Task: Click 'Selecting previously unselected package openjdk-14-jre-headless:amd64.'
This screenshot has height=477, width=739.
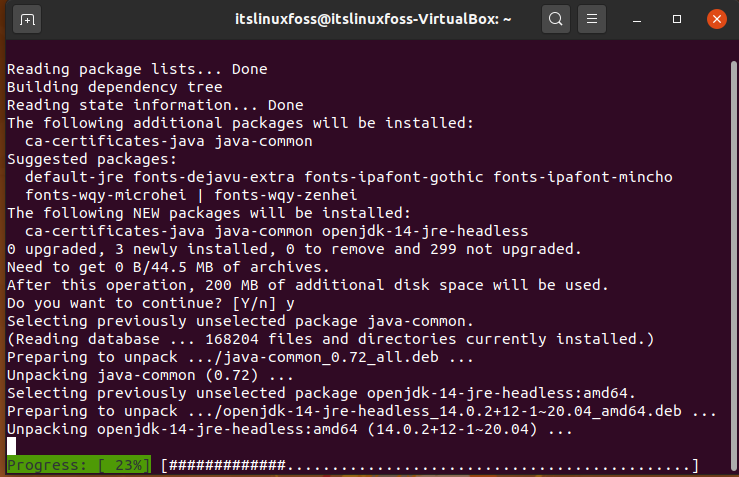Action: coord(321,394)
